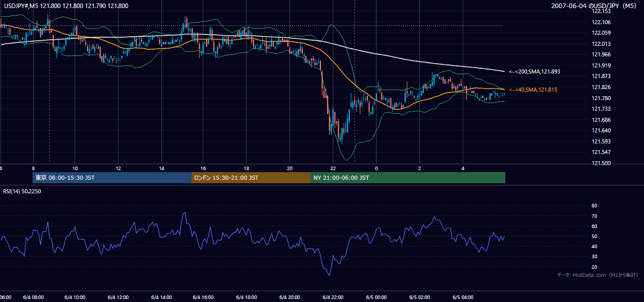The width and height of the screenshot is (644, 302).
Task: Click price axis value 122.059
Action: coord(601,33)
